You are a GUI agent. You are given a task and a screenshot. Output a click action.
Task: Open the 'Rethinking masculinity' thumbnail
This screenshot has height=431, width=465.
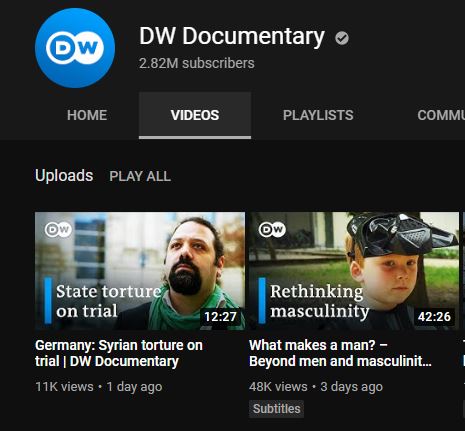[x=354, y=271]
